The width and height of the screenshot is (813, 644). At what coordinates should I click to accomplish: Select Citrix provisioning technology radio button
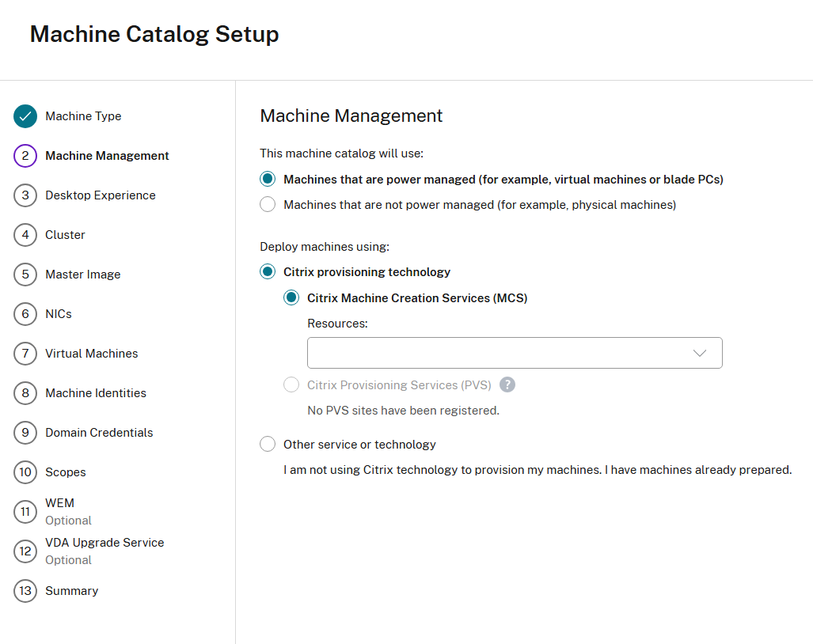point(268,272)
